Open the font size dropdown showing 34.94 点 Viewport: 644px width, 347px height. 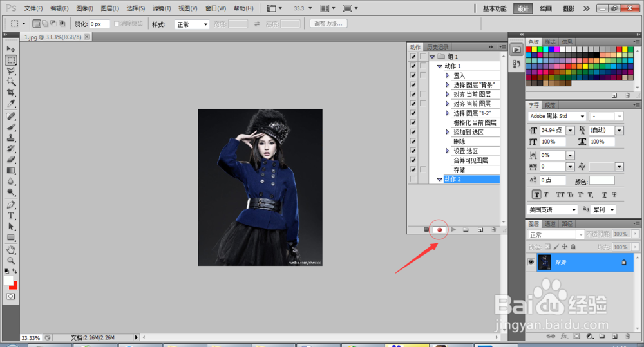[x=570, y=131]
